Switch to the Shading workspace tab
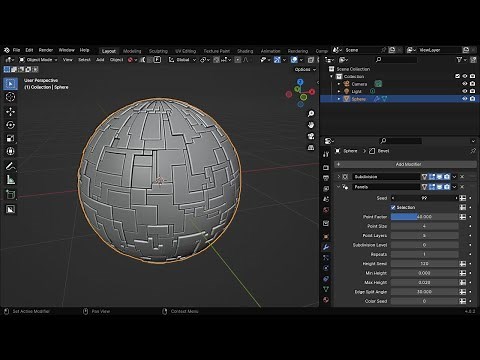Viewport: 480px width, 360px height. tap(245, 51)
